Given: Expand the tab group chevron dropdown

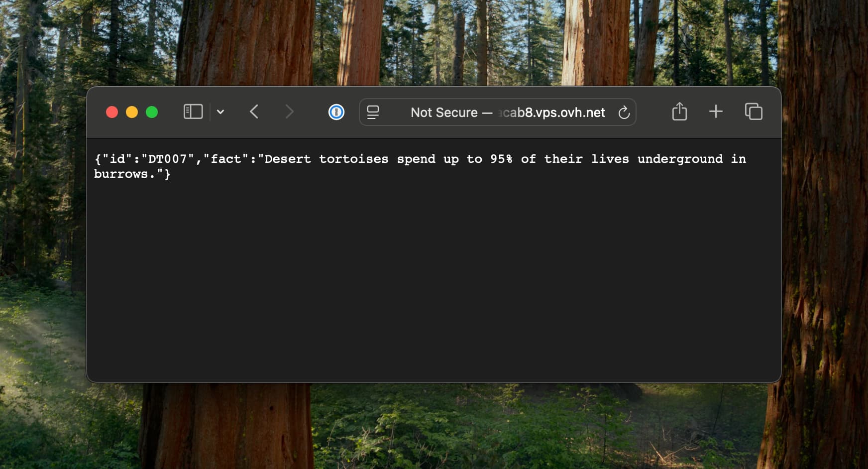Looking at the screenshot, I should coord(220,112).
